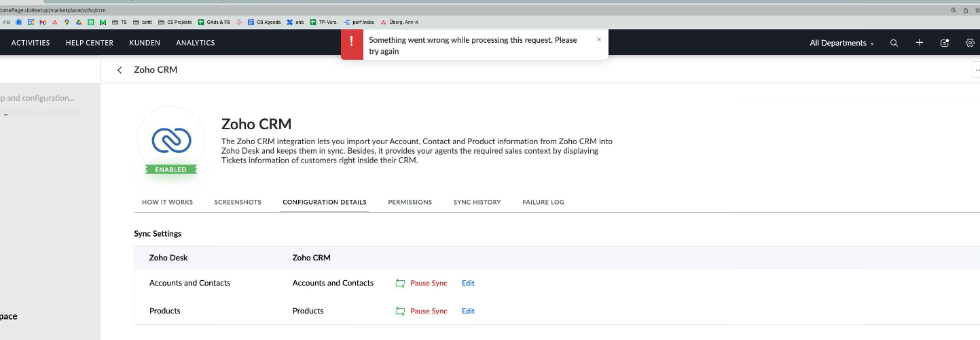Screen dimensions: 980x340
Task: Open the botti bookmark folder
Action: (x=143, y=22)
